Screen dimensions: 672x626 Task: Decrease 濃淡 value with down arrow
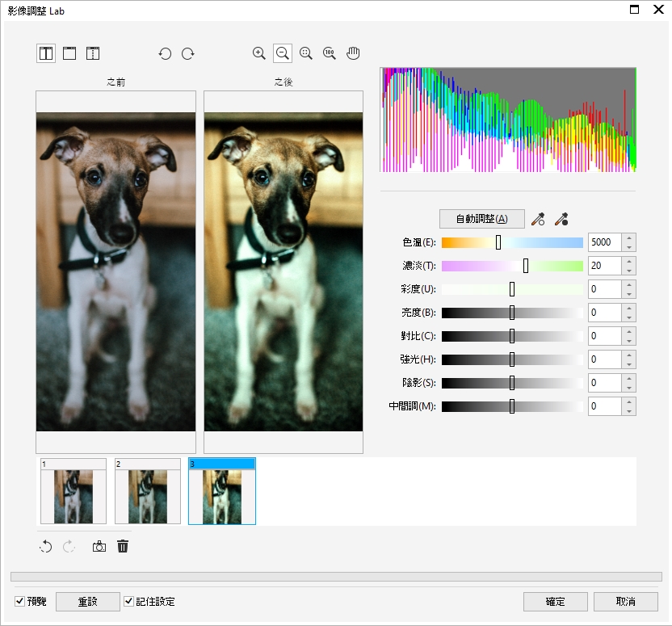point(629,270)
